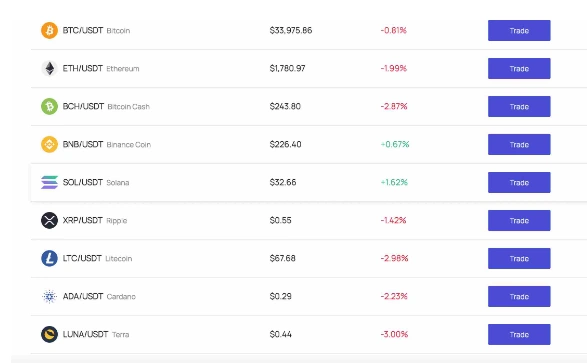Click Trade button for ADA/USDT
Viewport: 587px width, 363px height.
pos(519,296)
